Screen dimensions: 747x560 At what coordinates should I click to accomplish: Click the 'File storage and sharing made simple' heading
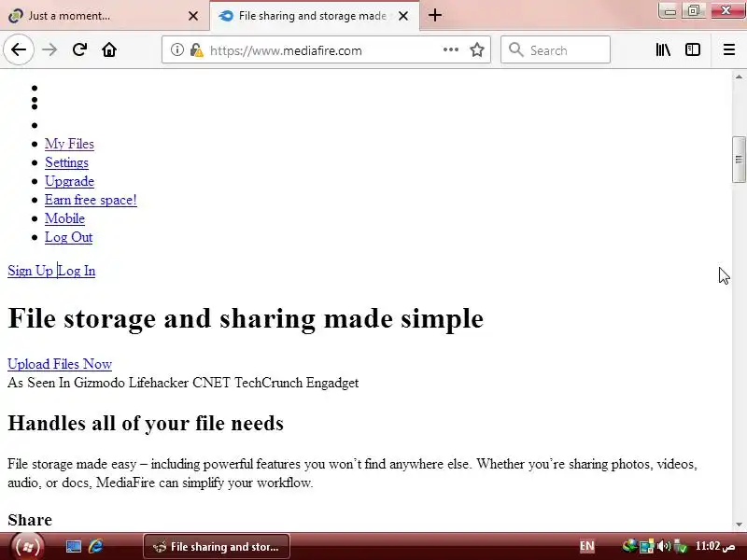246,318
